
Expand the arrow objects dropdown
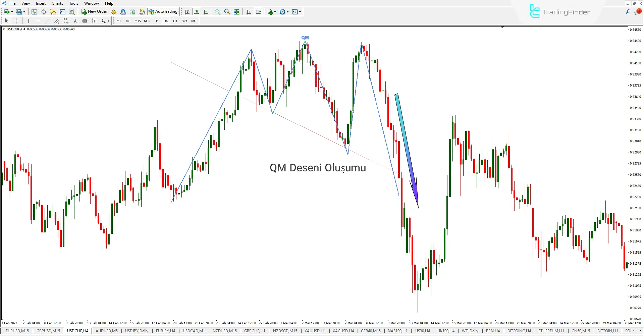point(109,21)
